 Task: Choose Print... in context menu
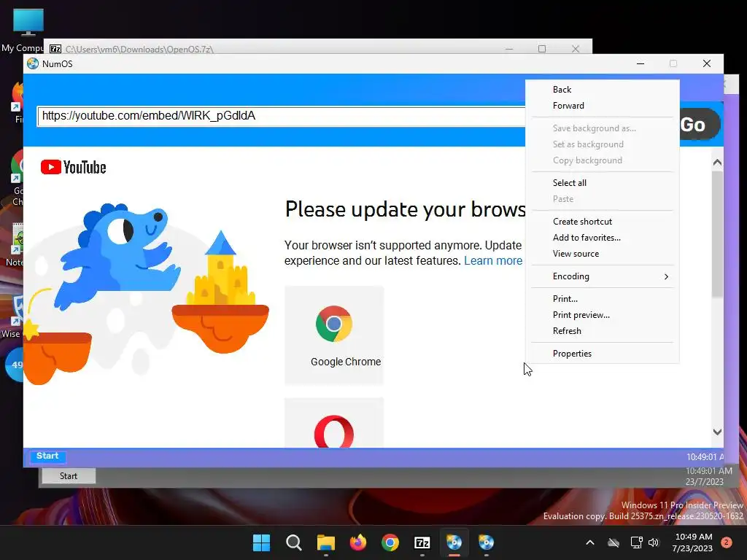click(603, 299)
